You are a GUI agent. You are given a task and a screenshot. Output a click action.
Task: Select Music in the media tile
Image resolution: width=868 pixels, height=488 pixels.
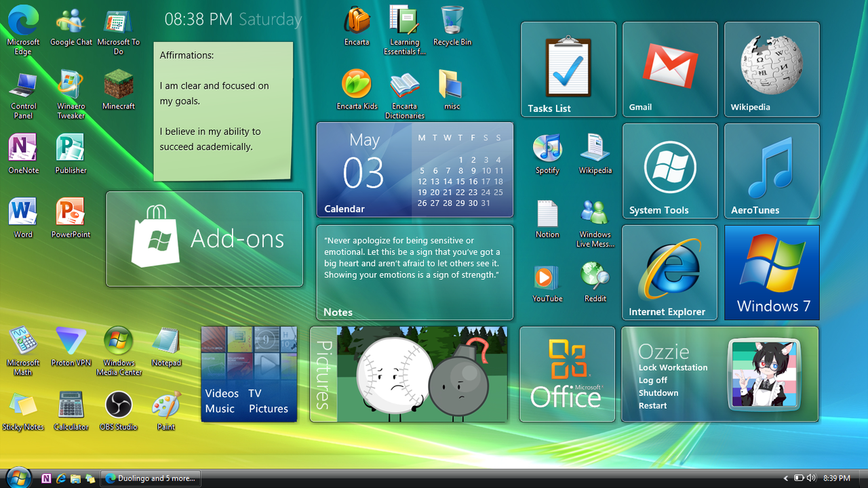[220, 409]
